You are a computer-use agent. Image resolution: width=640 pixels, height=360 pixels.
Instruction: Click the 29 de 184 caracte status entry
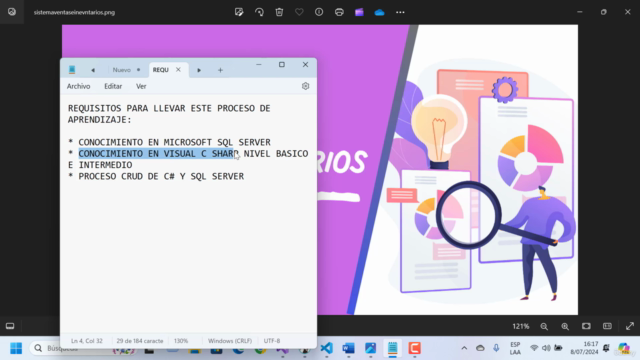[x=140, y=341]
